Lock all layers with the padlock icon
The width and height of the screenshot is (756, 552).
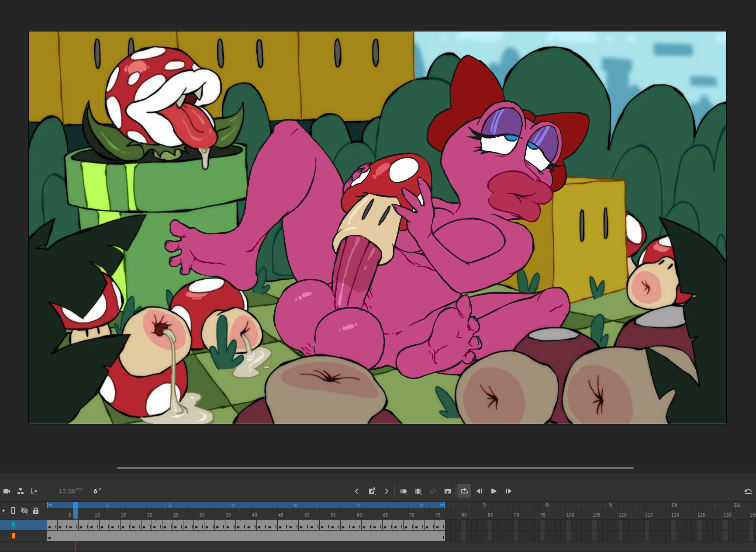click(x=36, y=510)
